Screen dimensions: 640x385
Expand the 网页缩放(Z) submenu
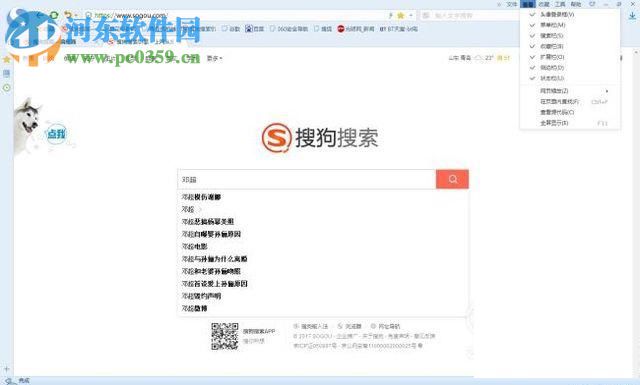tap(570, 91)
